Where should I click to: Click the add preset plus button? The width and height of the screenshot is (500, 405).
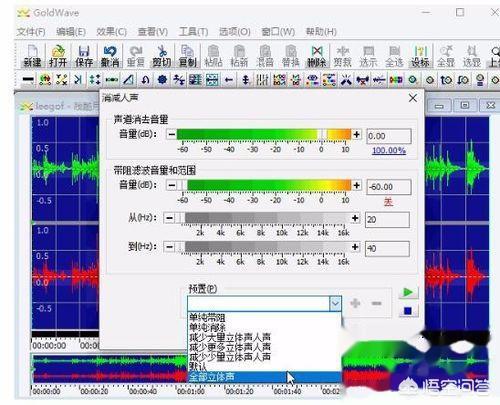pos(355,303)
